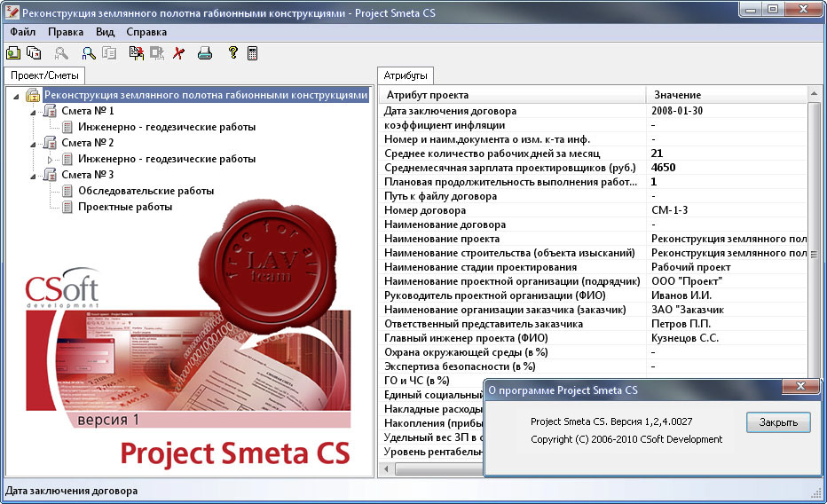Click the Наименование стадии проектирования row
This screenshot has width=827, height=504.
[593, 267]
